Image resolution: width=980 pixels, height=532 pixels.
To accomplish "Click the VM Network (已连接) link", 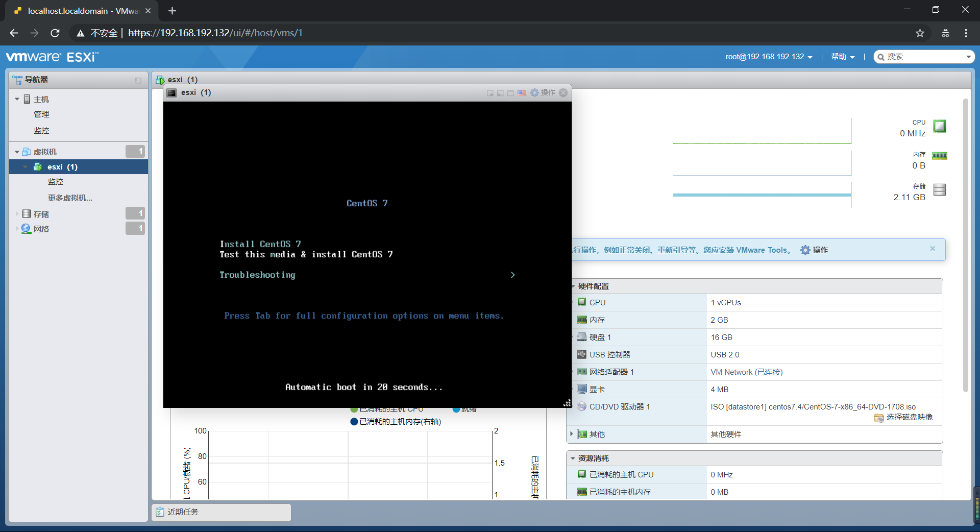I will [x=746, y=372].
